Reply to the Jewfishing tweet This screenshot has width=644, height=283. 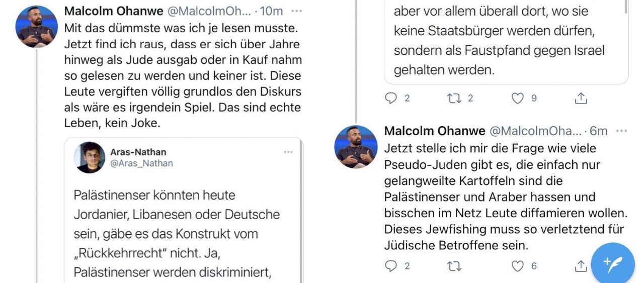391,266
